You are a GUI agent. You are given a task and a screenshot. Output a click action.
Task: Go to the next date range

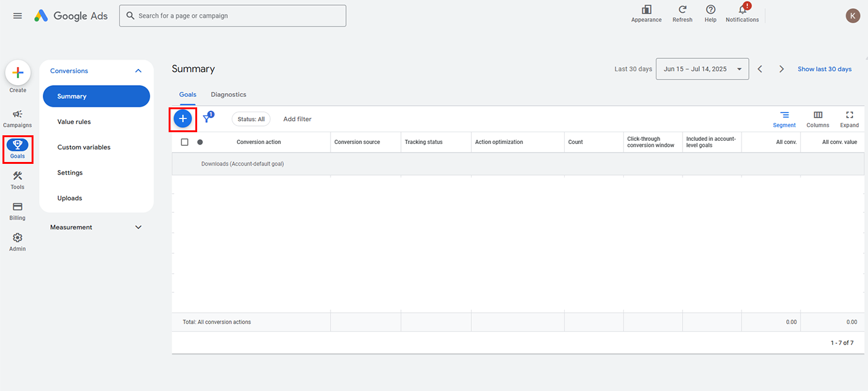(x=782, y=69)
